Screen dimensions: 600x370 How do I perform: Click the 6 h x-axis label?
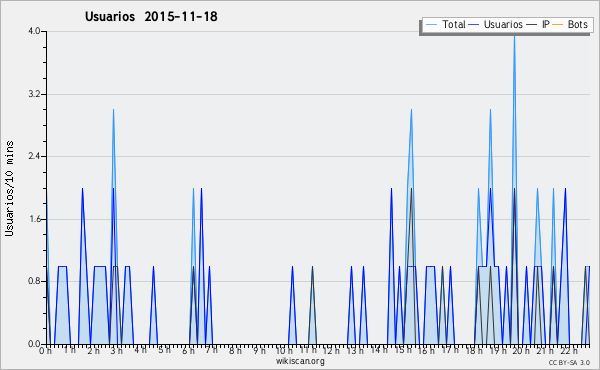click(188, 350)
